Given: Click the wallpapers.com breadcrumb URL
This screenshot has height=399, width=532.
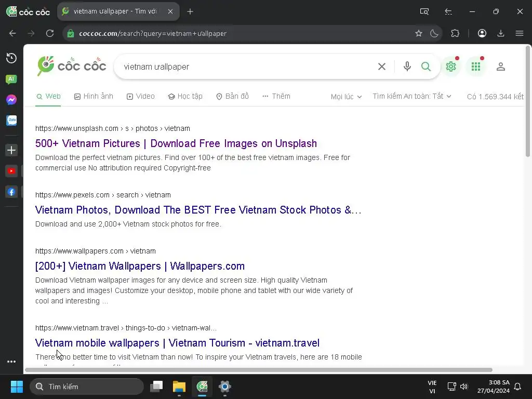Looking at the screenshot, I should click(96, 251).
